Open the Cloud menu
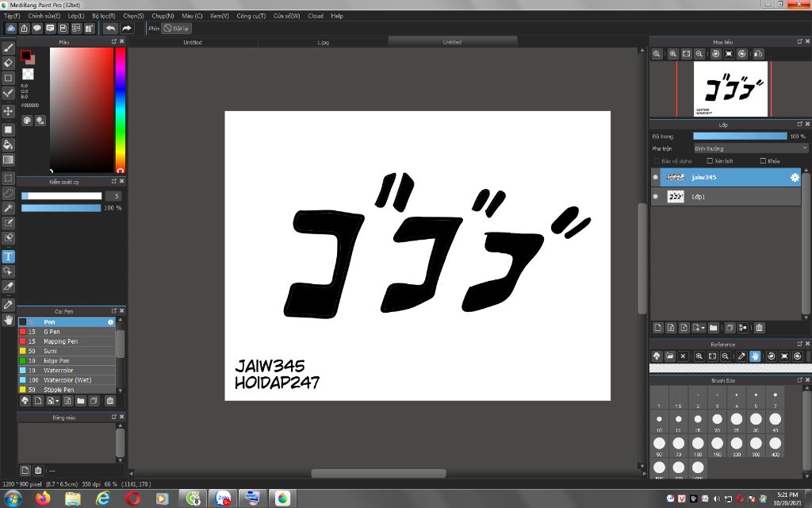This screenshot has width=812, height=508. pos(316,16)
